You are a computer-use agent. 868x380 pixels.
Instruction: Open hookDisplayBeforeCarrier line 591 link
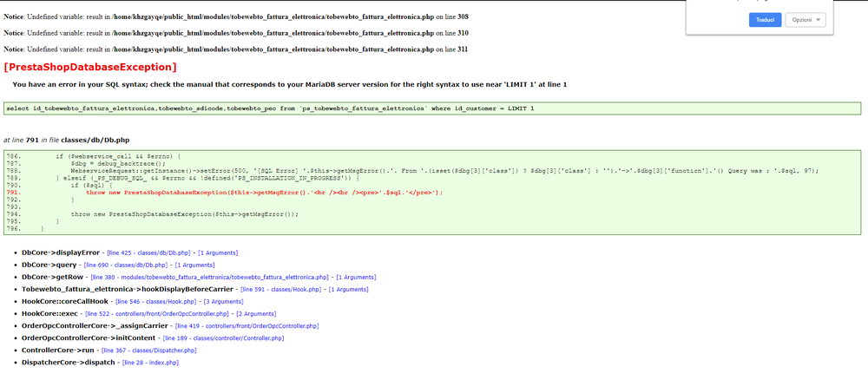tap(281, 289)
